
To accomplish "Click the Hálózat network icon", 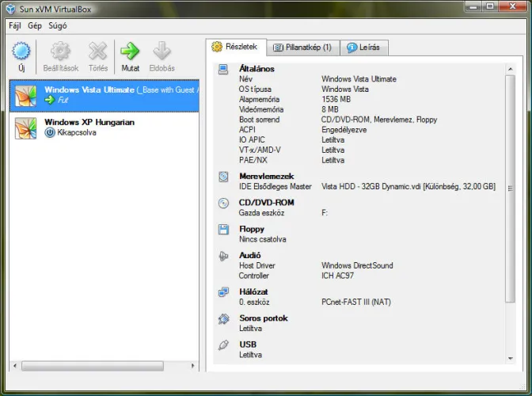I will tap(223, 292).
